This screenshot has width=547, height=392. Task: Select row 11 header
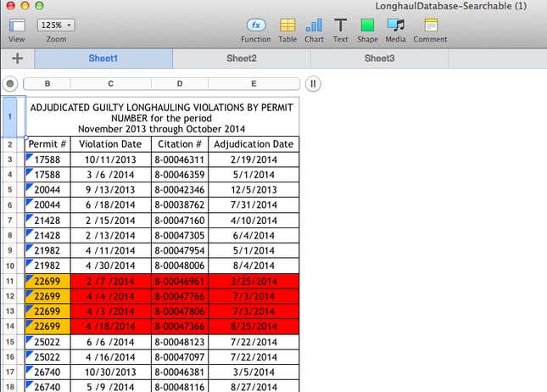tap(10, 281)
